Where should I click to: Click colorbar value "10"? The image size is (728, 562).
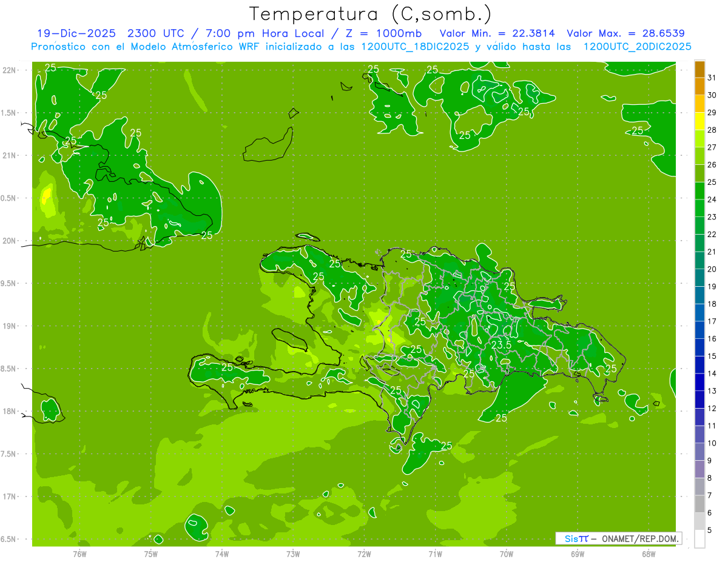712,443
